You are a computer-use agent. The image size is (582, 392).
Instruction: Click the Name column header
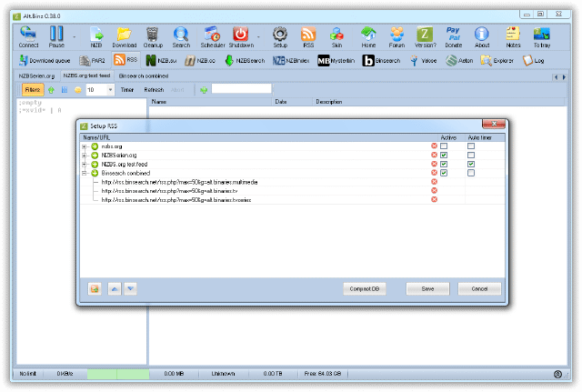pyautogui.click(x=210, y=102)
